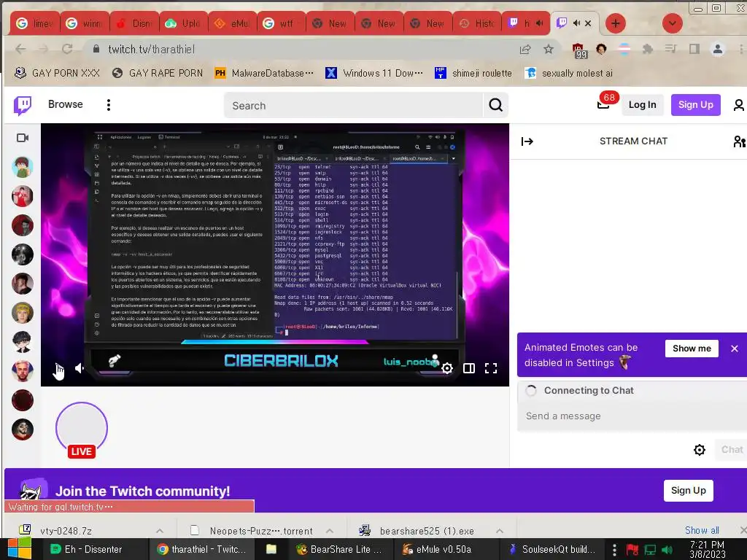
Task: Click Show all downloads
Action: click(x=702, y=530)
